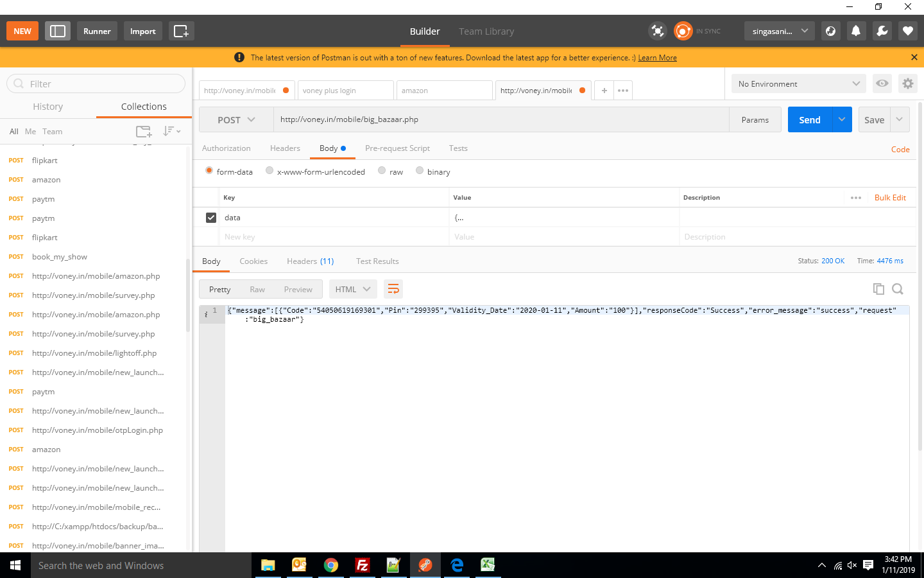924x578 pixels.
Task: Uncheck the data key checkbox
Action: pyautogui.click(x=211, y=218)
